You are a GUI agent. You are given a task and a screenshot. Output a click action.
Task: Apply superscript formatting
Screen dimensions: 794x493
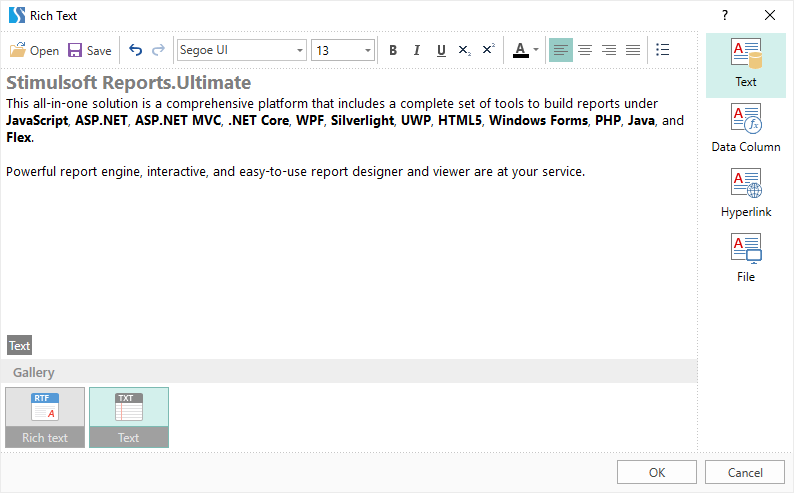pyautogui.click(x=488, y=50)
